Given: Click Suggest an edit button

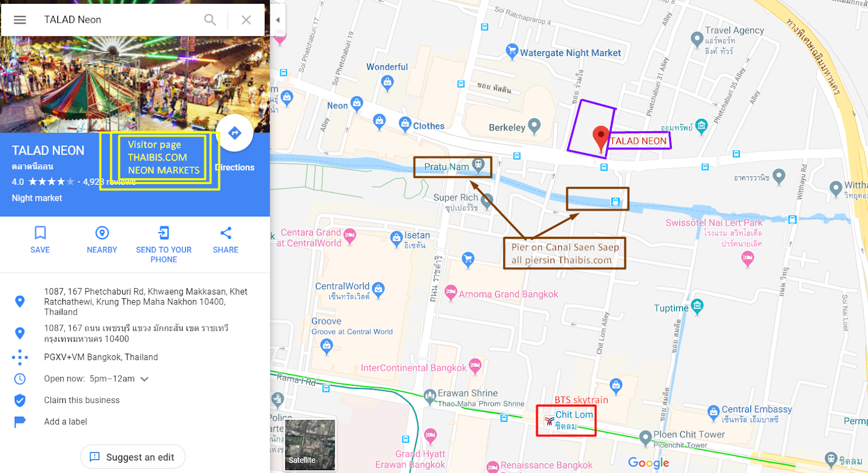Looking at the screenshot, I should 133,457.
